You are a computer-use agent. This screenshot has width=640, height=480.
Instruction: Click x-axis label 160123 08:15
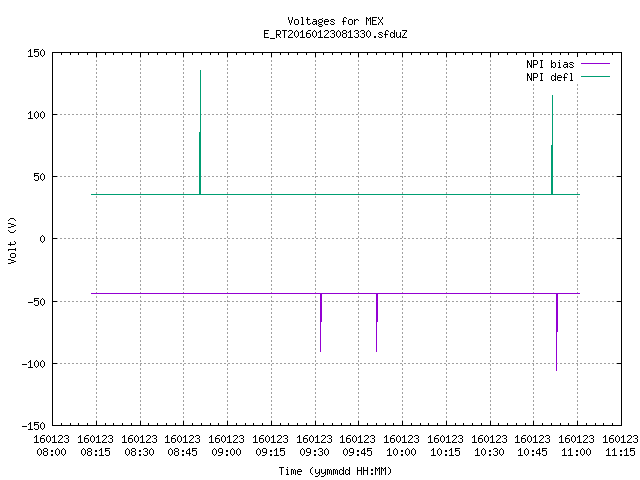coord(96,446)
